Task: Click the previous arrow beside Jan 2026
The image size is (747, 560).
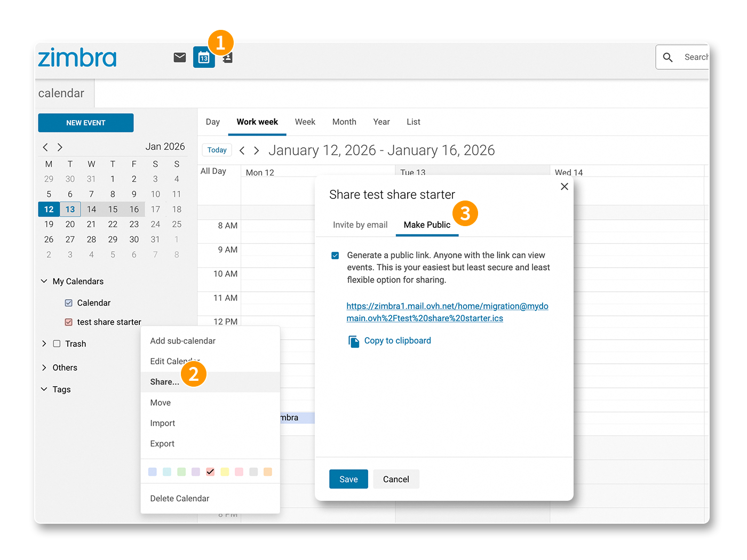Action: coord(45,147)
